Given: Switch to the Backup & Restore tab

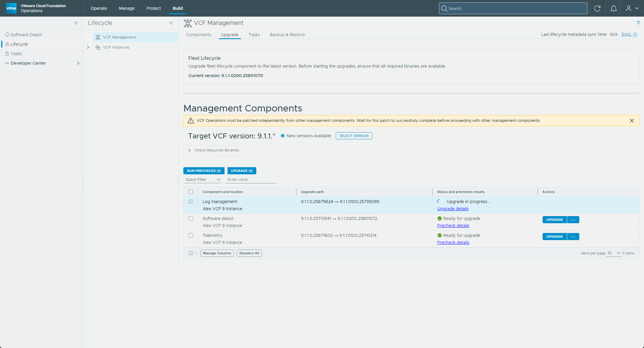Looking at the screenshot, I should (287, 35).
